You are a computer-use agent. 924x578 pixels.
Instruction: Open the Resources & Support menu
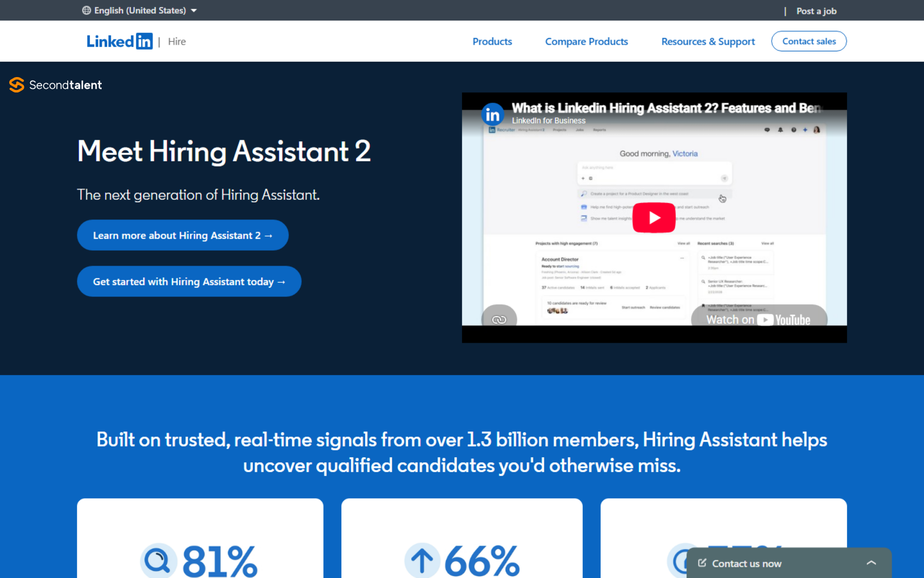[x=708, y=41]
